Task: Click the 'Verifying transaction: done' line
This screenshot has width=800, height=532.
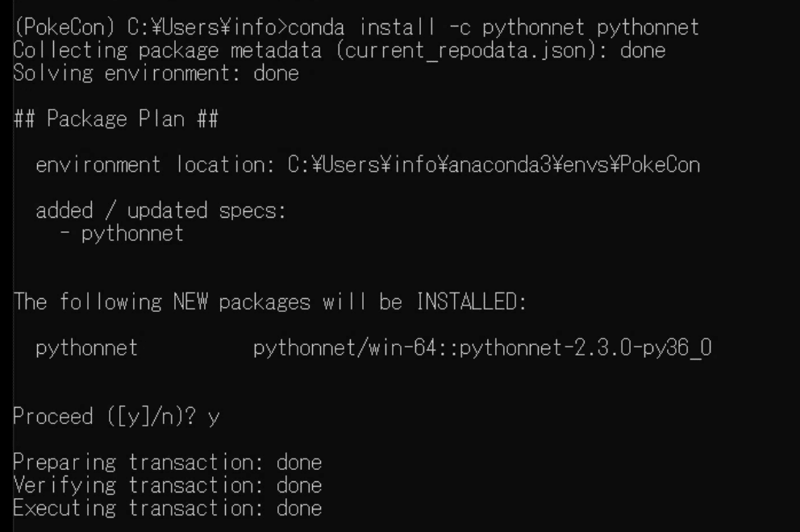Action: [x=168, y=485]
